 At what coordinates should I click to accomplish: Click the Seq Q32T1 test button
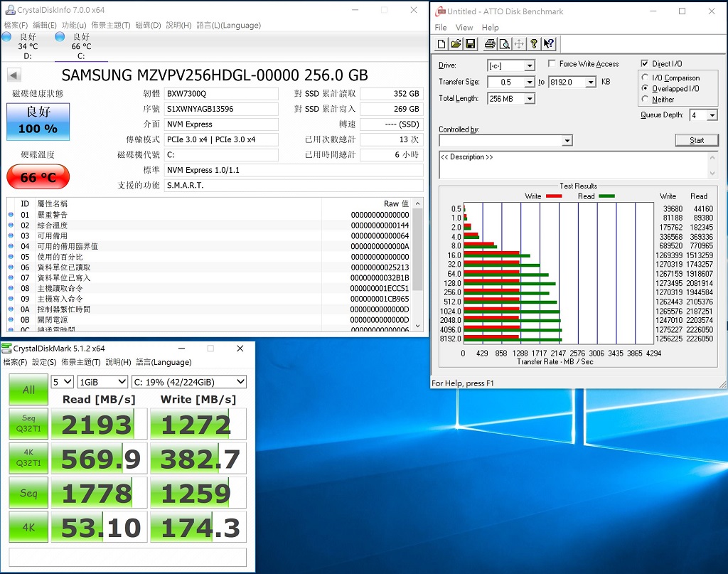pos(28,423)
